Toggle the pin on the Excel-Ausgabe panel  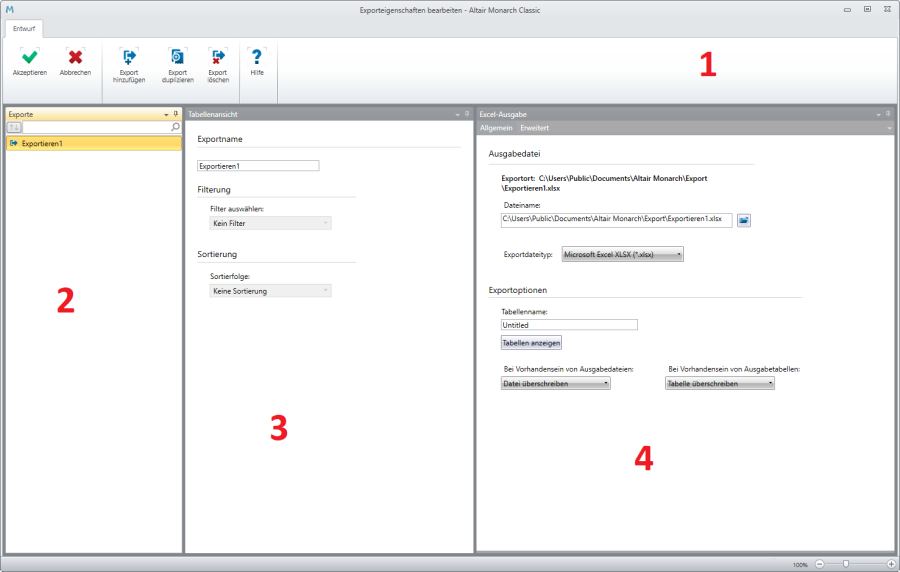coord(887,115)
